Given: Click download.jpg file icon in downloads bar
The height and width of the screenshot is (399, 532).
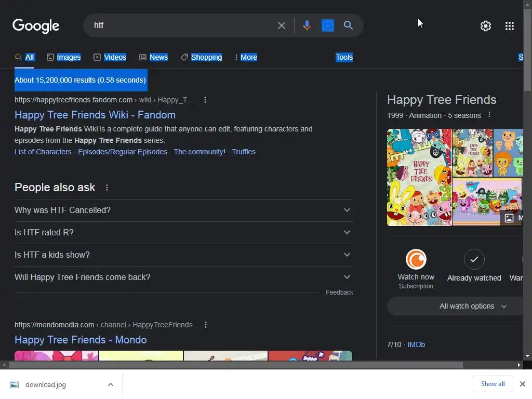Looking at the screenshot, I should click(x=15, y=384).
